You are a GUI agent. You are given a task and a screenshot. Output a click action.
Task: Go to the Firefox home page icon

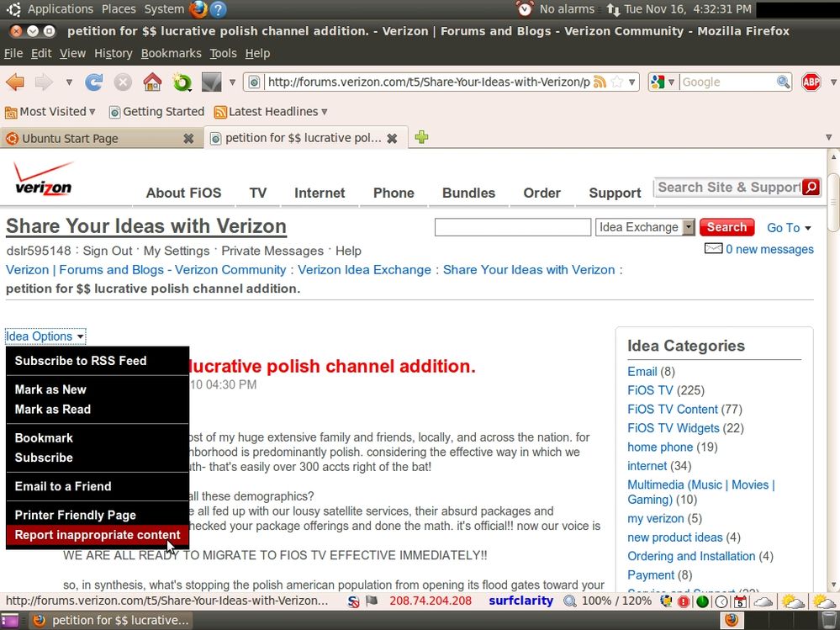tap(152, 82)
